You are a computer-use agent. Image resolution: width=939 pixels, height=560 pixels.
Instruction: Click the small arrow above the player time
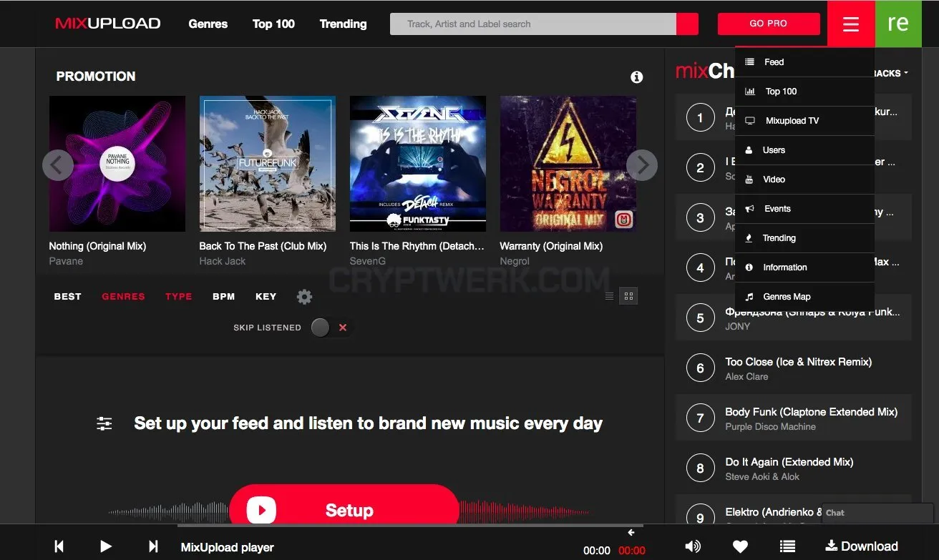(631, 532)
